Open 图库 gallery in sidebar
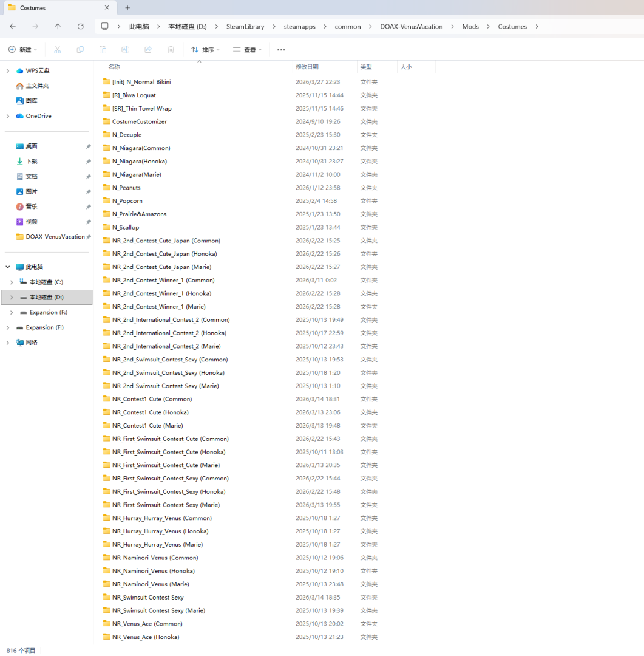The image size is (644, 656). pos(32,101)
